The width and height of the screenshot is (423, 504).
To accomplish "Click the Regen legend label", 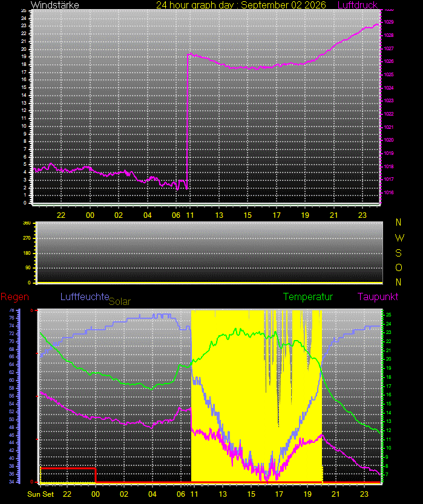I will (15, 297).
